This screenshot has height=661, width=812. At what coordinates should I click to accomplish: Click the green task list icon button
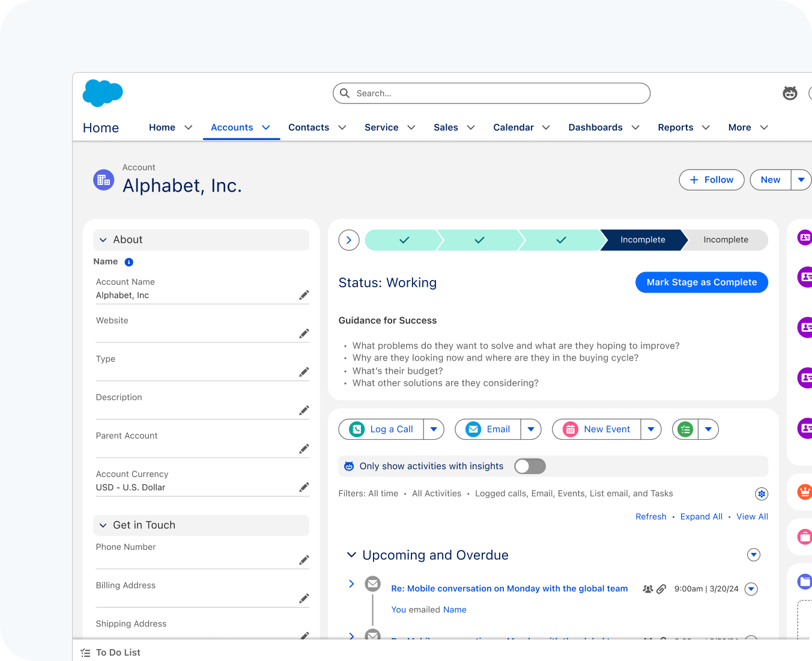tap(685, 429)
